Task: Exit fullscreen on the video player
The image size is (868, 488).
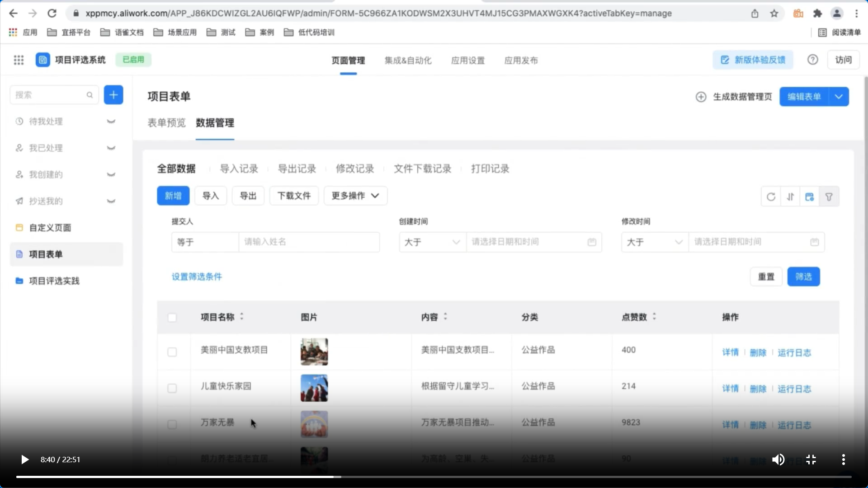Action: 811,460
